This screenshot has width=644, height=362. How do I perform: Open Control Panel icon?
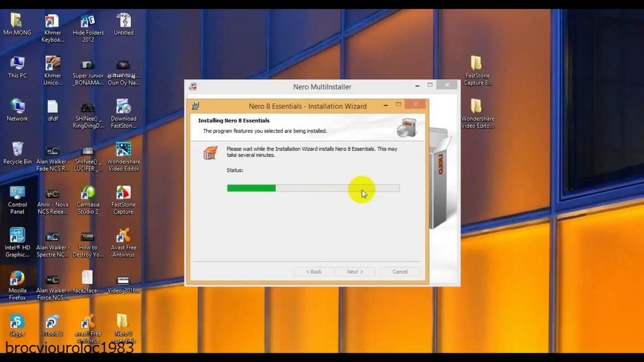coord(17,200)
